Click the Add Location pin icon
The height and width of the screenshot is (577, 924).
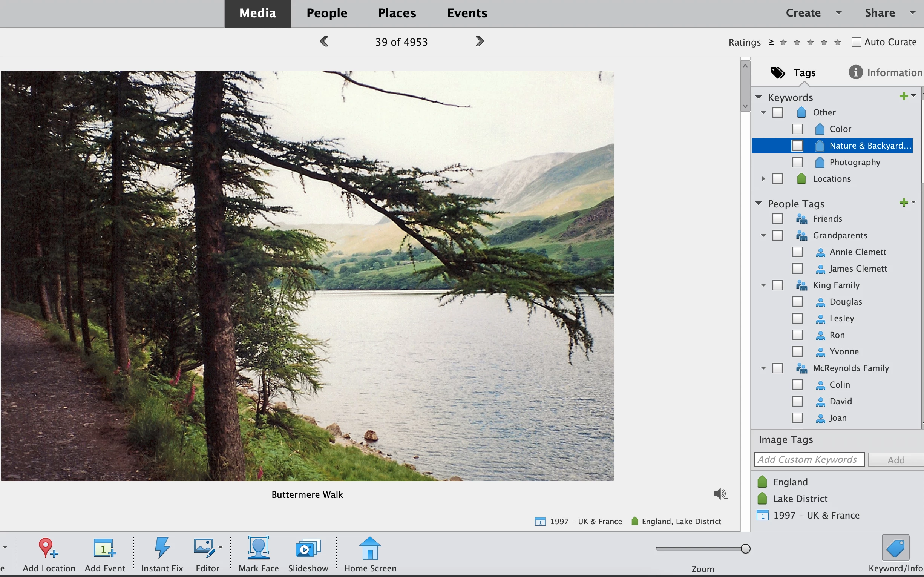point(47,548)
